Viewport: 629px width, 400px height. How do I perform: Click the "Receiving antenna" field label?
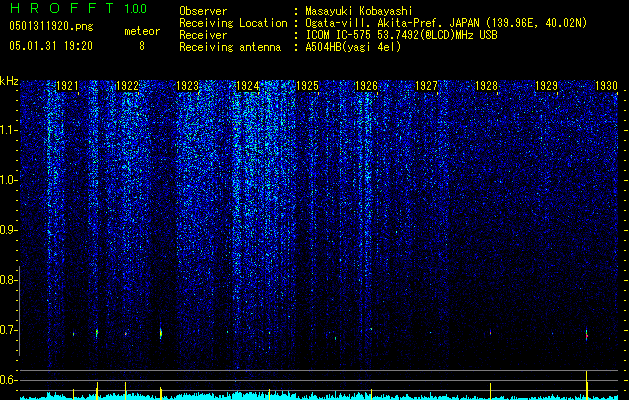tap(230, 47)
